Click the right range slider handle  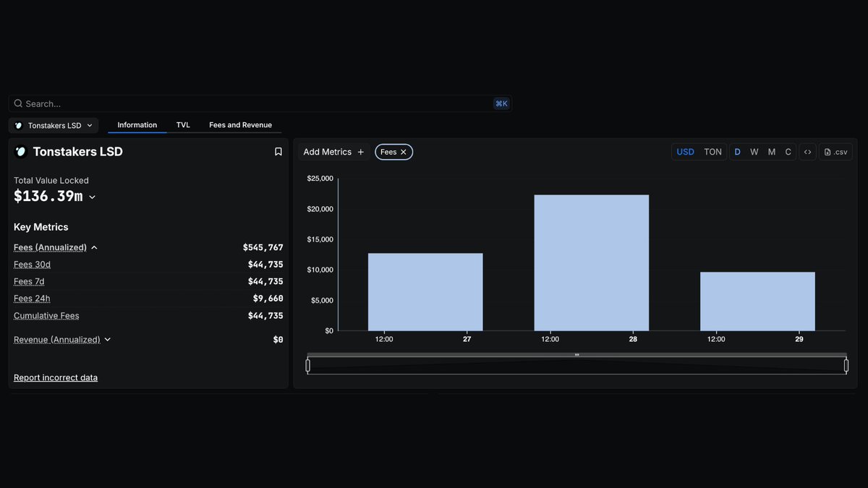click(846, 366)
